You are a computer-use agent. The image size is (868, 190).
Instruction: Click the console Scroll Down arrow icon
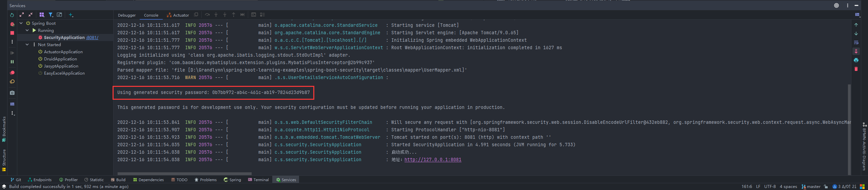click(x=856, y=34)
